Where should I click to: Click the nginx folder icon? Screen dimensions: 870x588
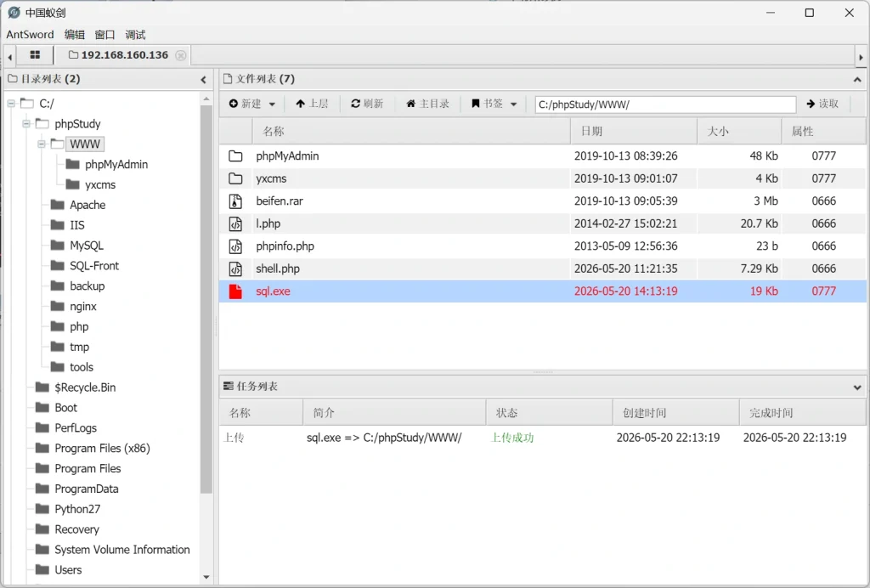pos(57,306)
